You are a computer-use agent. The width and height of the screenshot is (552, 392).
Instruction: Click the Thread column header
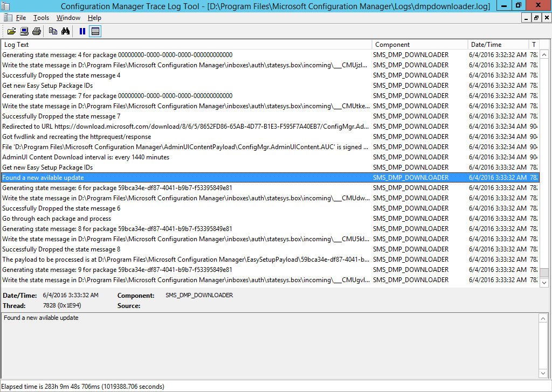(x=534, y=45)
